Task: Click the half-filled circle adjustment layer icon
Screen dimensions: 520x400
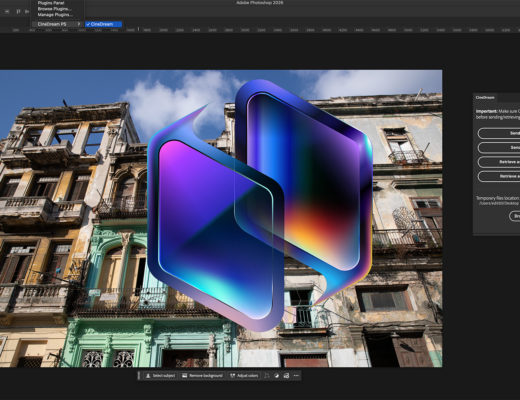Action: tap(276, 376)
